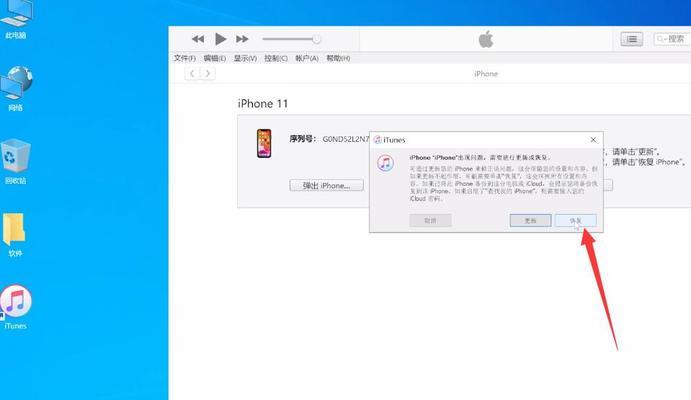The height and width of the screenshot is (400, 691).
Task: Click the 更新 button in dialog
Action: click(x=531, y=220)
